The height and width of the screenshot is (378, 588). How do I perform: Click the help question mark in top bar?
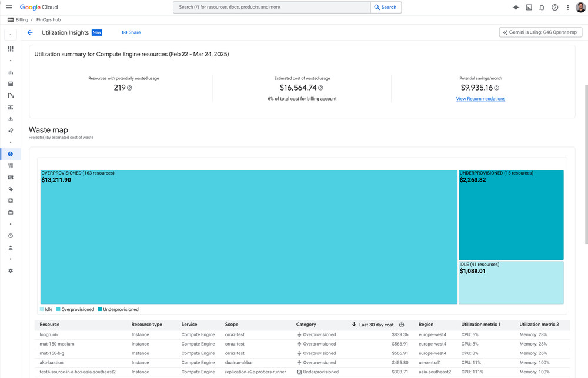tap(554, 8)
